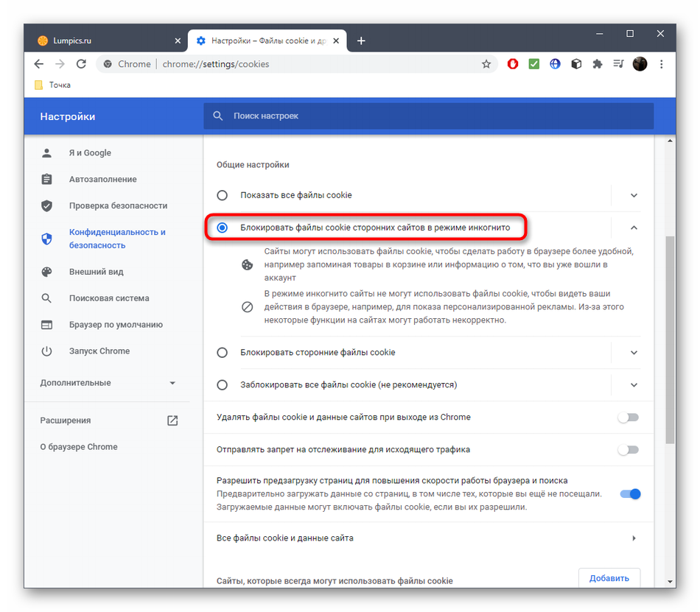Viewport: 700px width, 612px height.
Task: Click the scrollbar down arrow
Action: point(670,582)
